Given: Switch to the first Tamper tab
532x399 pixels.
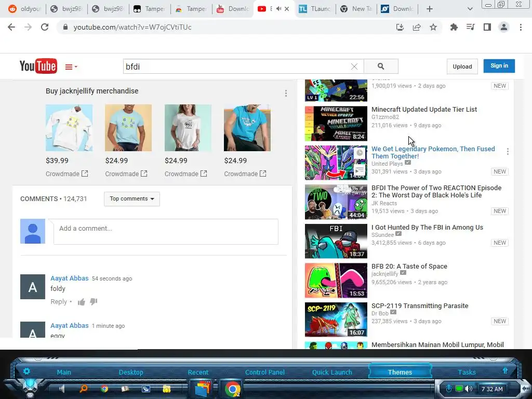Looking at the screenshot, I should 150,9.
